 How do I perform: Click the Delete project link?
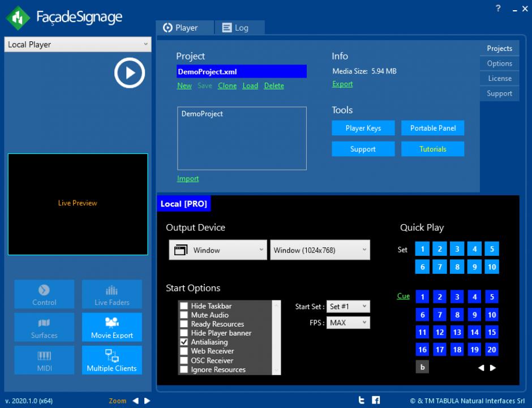(274, 86)
